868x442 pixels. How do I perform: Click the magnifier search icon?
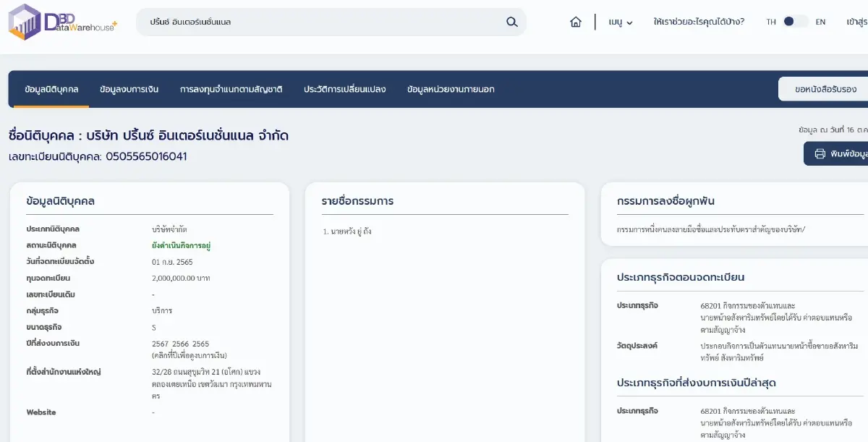click(x=512, y=22)
